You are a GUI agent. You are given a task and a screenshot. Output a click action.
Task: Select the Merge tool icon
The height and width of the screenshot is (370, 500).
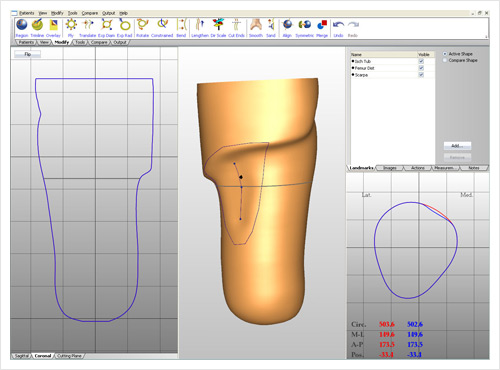click(x=322, y=25)
